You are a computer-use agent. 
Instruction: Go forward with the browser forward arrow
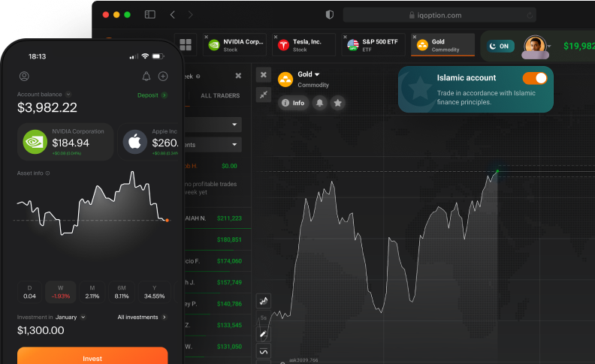190,15
